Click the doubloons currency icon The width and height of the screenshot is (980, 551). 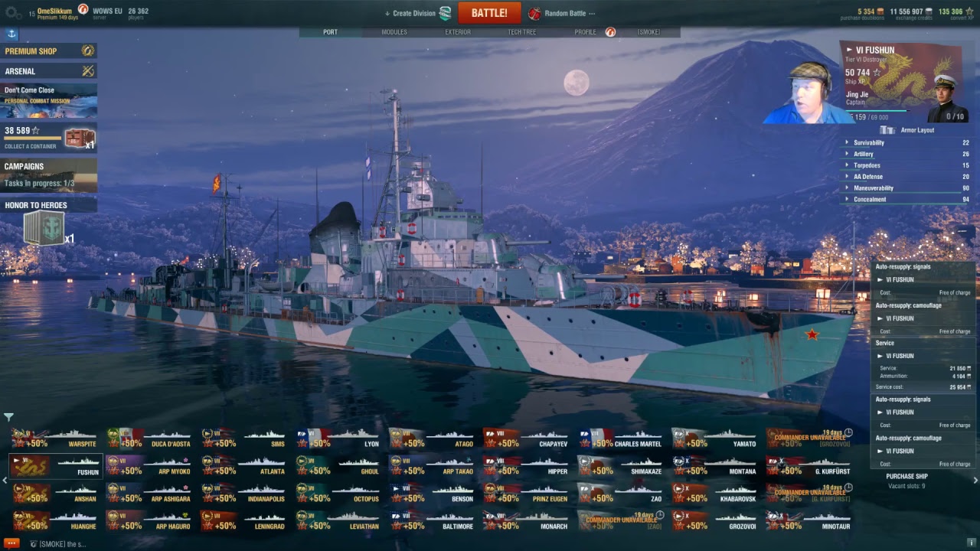880,11
